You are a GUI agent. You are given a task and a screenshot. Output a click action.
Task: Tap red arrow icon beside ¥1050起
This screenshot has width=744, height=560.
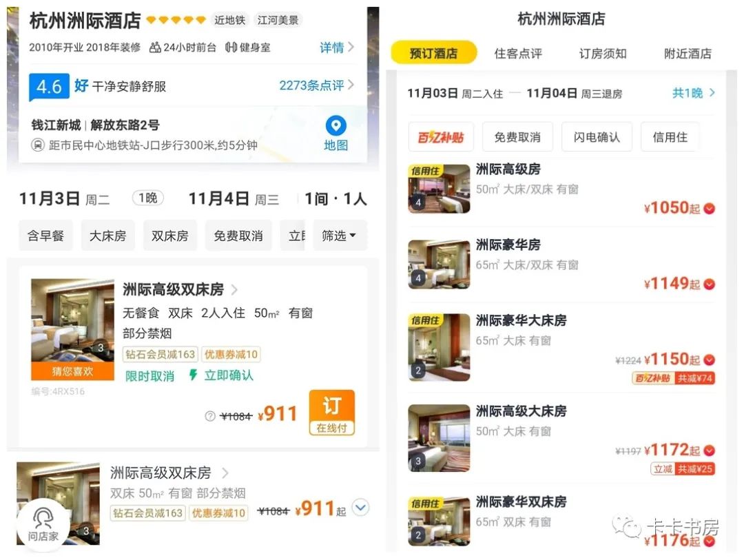coord(710,208)
